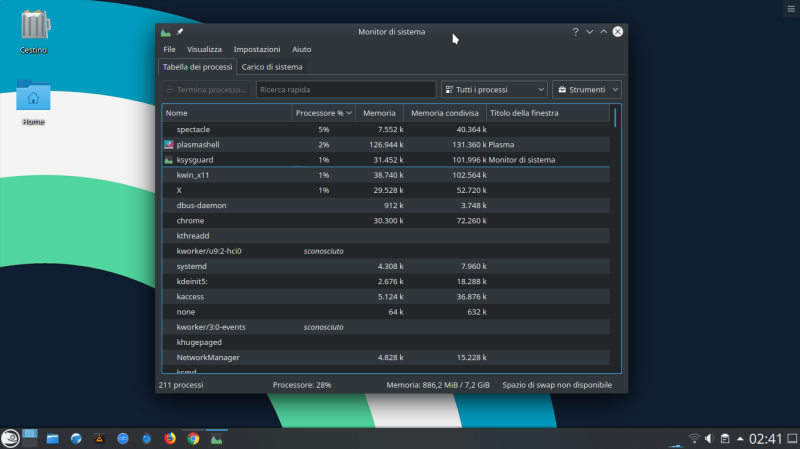Select the plasmashell process name

tap(198, 144)
